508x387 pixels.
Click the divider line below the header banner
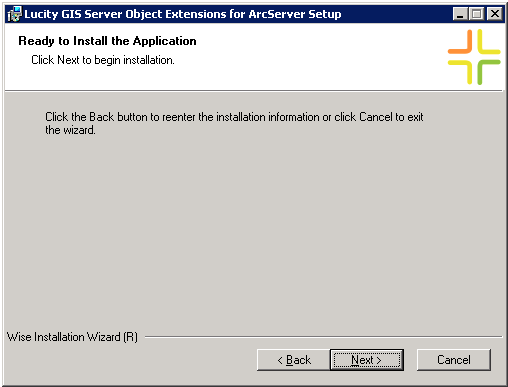coord(253,90)
